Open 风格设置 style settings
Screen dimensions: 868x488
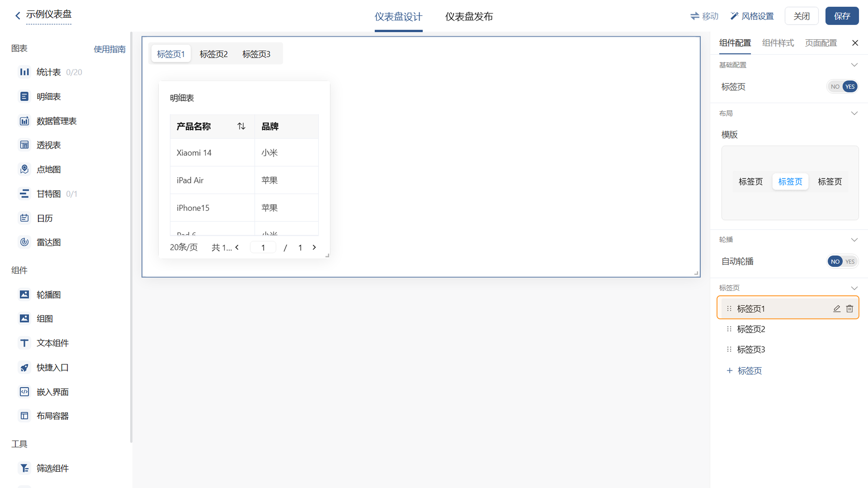tap(752, 16)
